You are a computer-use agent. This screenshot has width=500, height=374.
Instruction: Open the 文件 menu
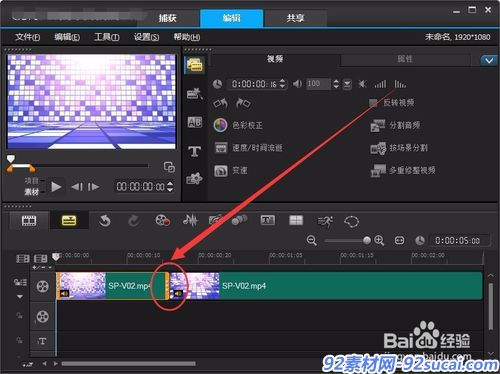pos(27,37)
